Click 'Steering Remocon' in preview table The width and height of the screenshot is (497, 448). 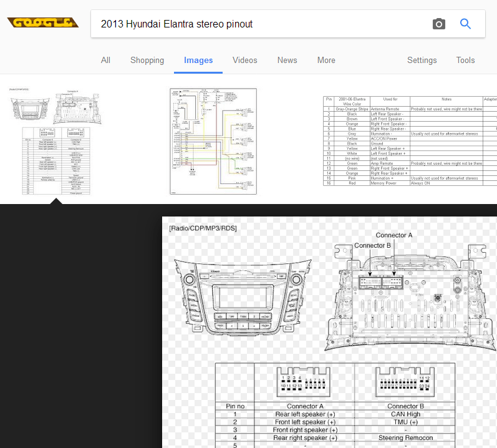pos(405,437)
